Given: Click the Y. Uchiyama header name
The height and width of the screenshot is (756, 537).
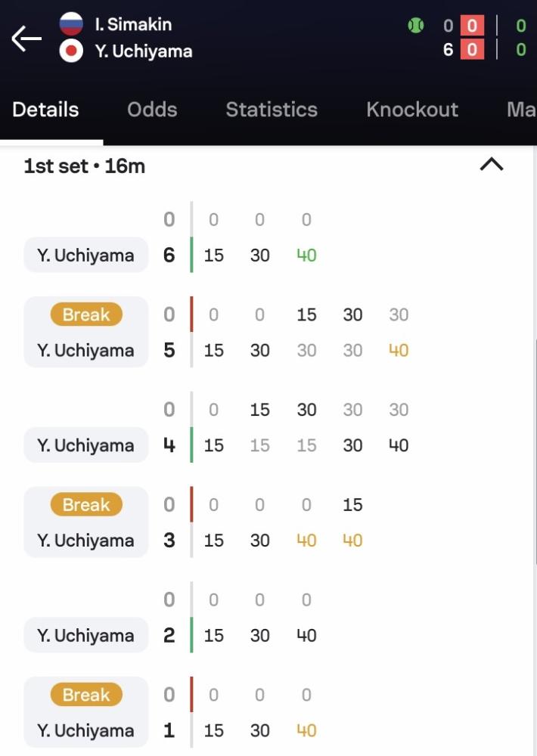Looking at the screenshot, I should pos(144,51).
